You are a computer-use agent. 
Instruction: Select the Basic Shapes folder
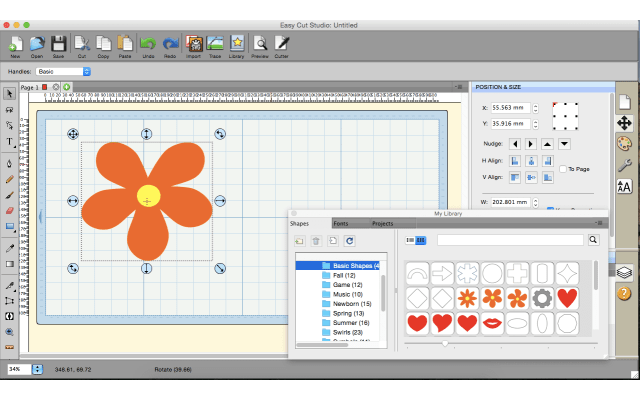click(x=338, y=266)
